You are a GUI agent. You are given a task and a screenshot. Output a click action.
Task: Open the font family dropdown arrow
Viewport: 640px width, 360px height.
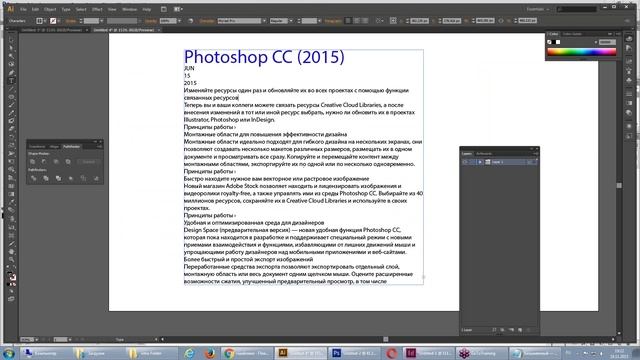[264, 21]
